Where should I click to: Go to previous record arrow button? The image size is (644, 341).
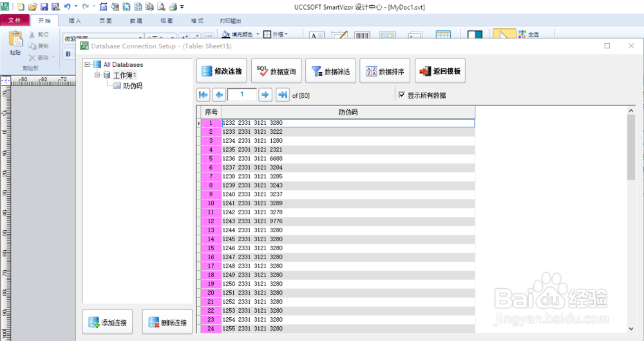pos(219,95)
